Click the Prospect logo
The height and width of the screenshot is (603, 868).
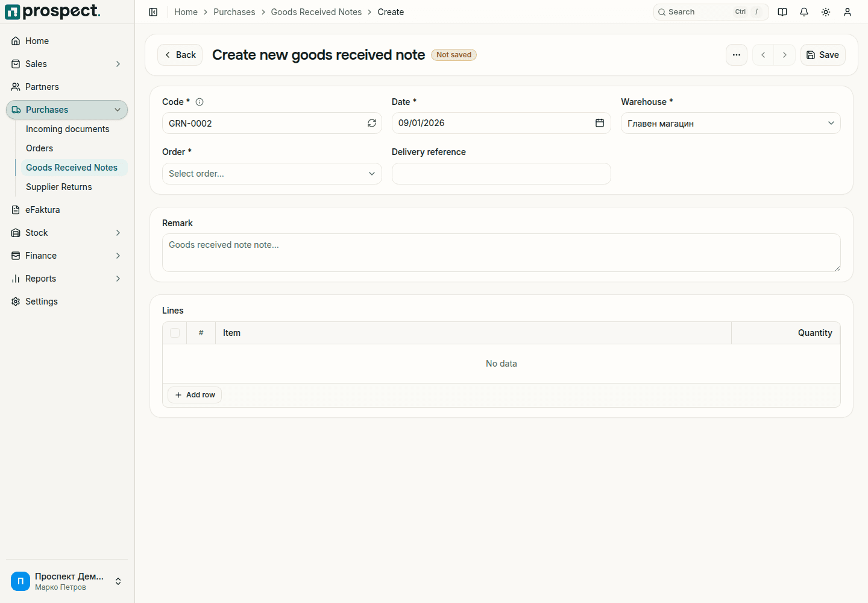[x=53, y=11]
